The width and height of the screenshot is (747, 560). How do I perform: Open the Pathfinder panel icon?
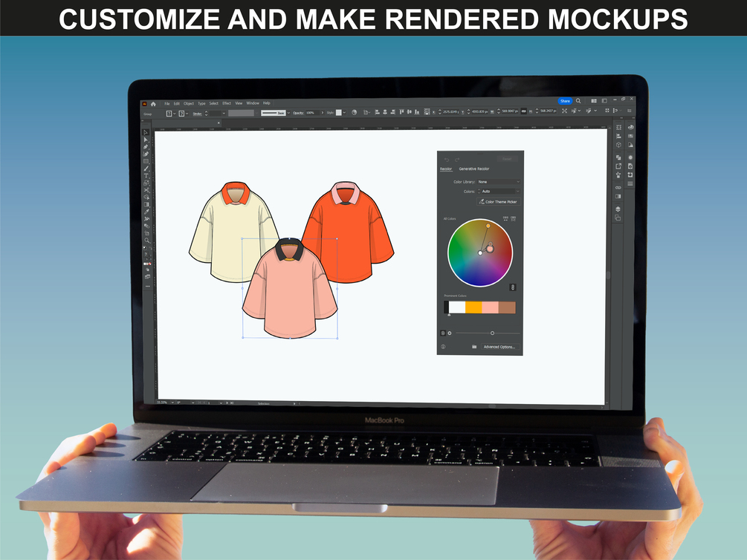[x=618, y=157]
